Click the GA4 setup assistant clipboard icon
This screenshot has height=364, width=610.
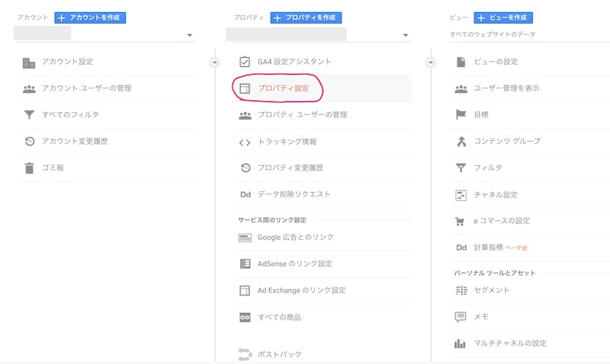point(245,62)
